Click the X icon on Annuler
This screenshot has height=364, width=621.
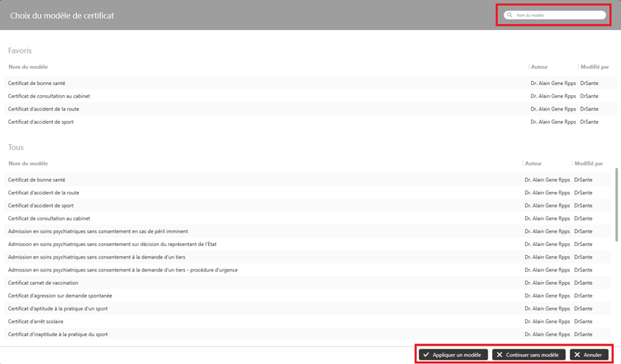[x=577, y=354]
